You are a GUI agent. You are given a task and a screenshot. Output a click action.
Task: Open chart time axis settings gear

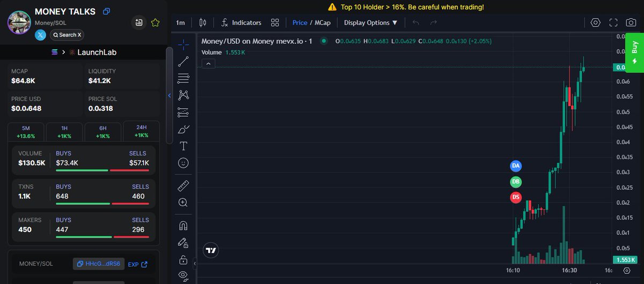coord(627,271)
